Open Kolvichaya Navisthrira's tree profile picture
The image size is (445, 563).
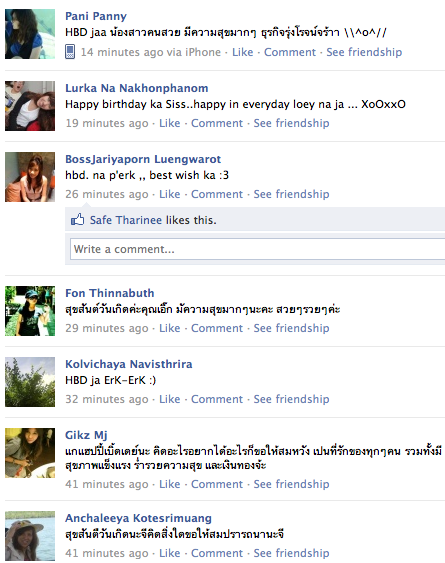pos(30,382)
